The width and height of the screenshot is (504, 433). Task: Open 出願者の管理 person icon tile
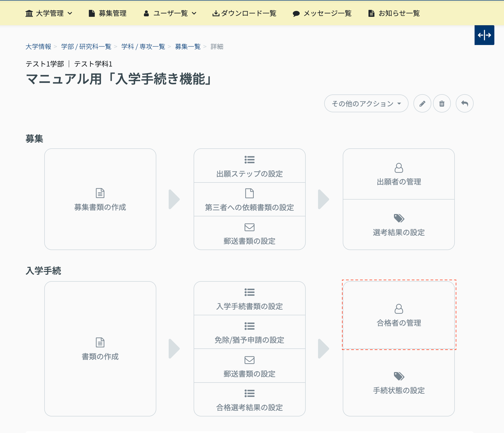click(398, 174)
